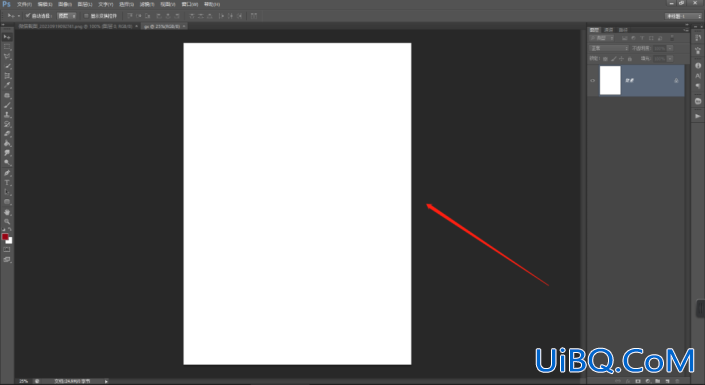The width and height of the screenshot is (705, 385).
Task: Select the Clone Stamp tool
Action: pos(7,115)
